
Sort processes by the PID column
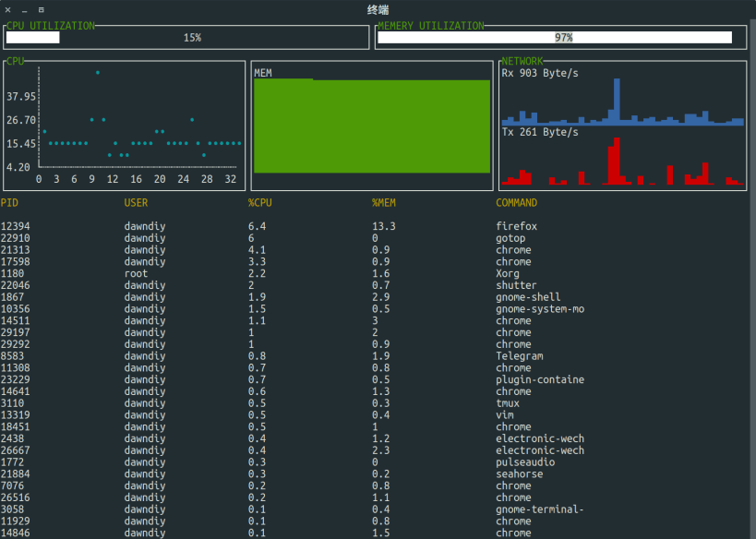[14, 202]
